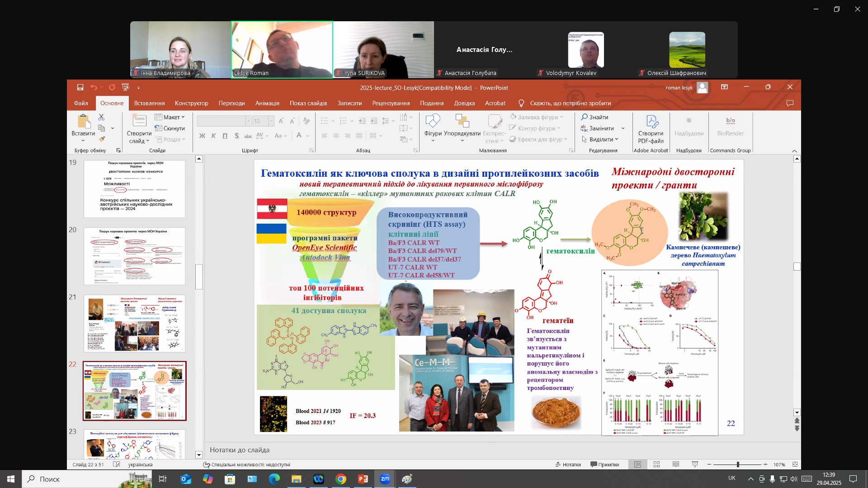Image resolution: width=868 pixels, height=488 pixels.
Task: Open the Виділити select dropdown
Action: click(x=599, y=139)
